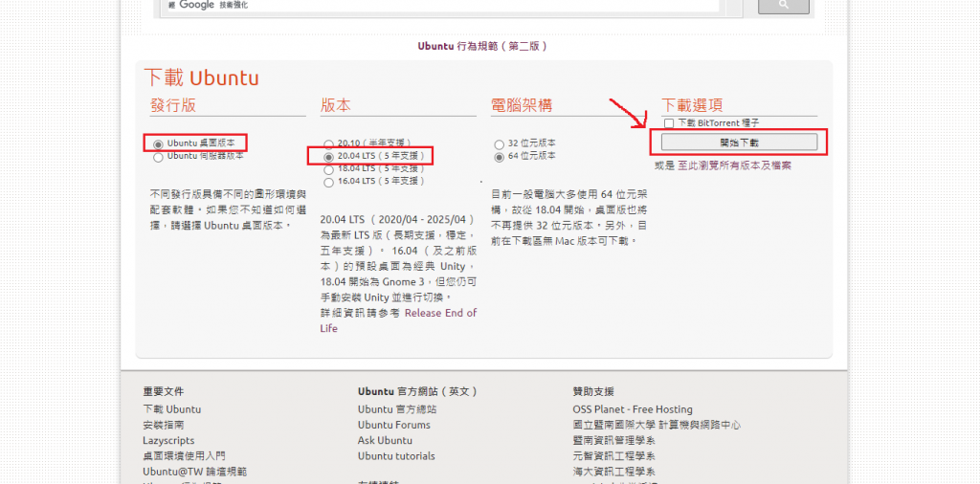Open Ubuntu@TW 論壇規範 link

click(194, 472)
